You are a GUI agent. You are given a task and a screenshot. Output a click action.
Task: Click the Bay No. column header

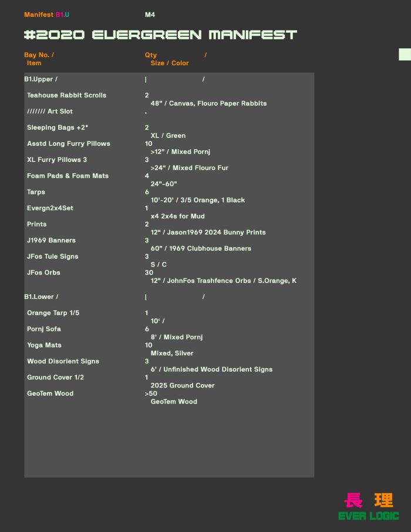pos(39,55)
